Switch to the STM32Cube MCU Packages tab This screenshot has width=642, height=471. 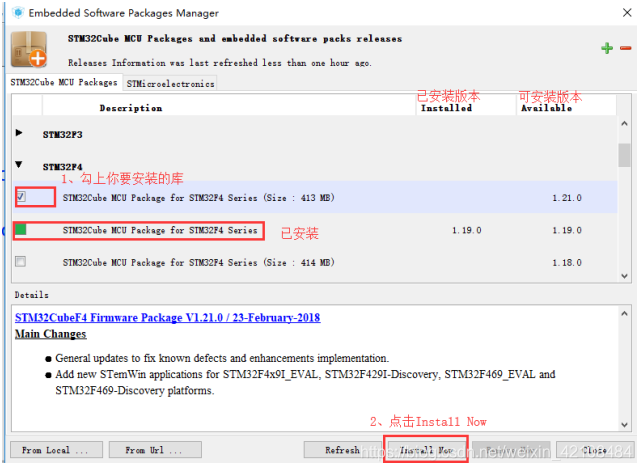tap(64, 82)
